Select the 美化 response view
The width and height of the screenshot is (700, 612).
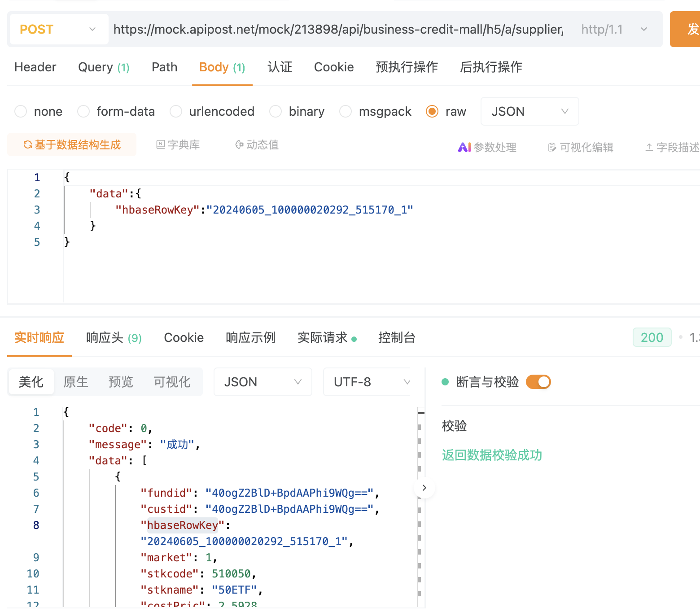coord(31,382)
